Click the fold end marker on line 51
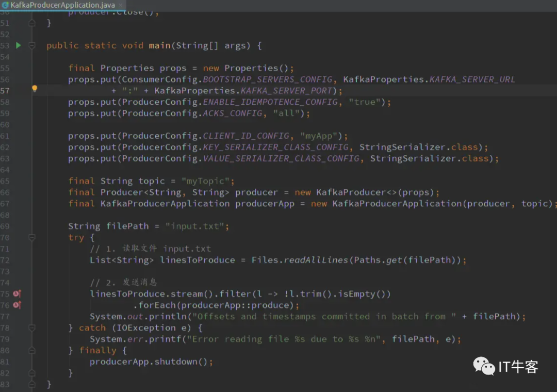 point(32,23)
